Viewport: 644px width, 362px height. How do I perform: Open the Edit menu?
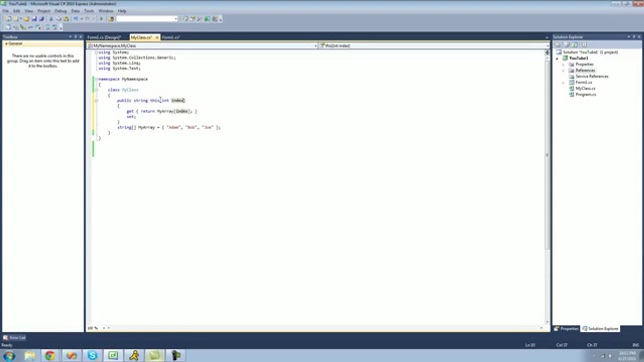point(17,11)
